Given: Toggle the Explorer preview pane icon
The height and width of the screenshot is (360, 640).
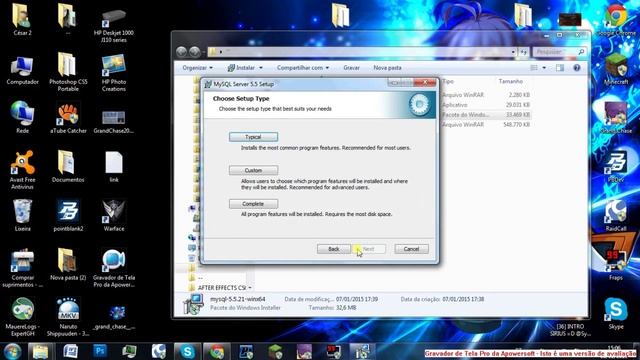Looking at the screenshot, I should coord(560,68).
